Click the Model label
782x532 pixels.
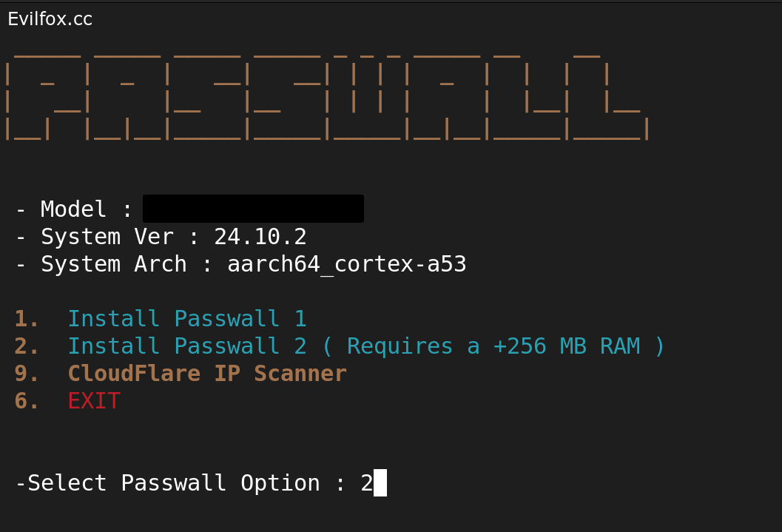73,209
